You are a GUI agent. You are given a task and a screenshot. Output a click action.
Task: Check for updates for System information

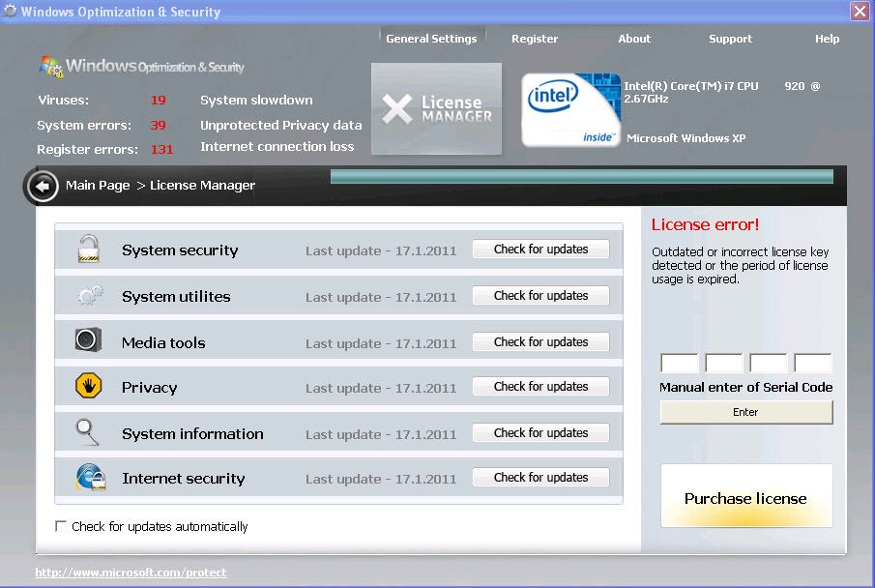[540, 432]
